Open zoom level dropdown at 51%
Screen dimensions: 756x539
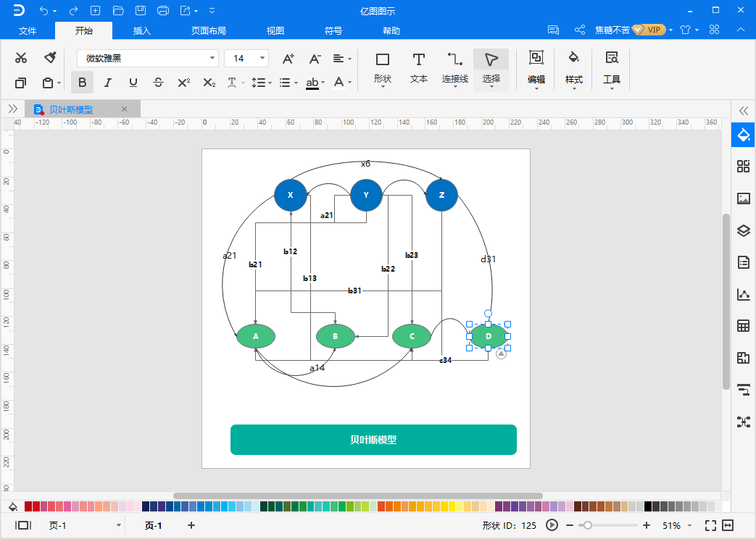[x=689, y=525]
